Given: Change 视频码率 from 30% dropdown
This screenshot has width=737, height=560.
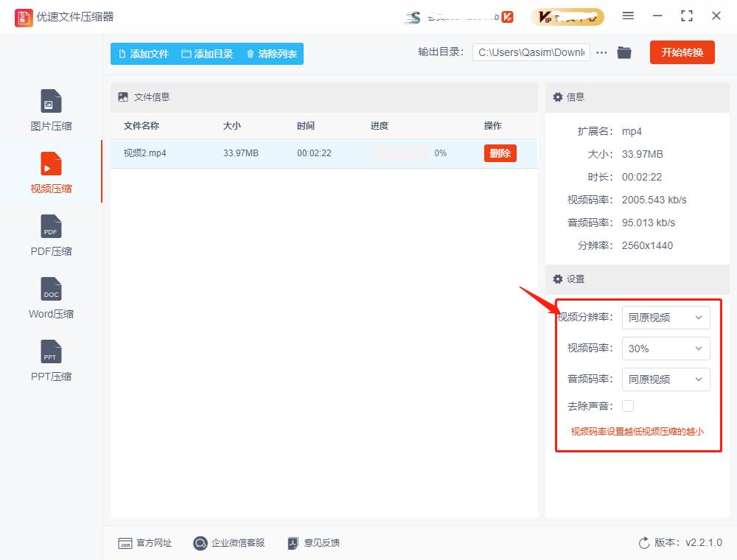Looking at the screenshot, I should tap(666, 349).
